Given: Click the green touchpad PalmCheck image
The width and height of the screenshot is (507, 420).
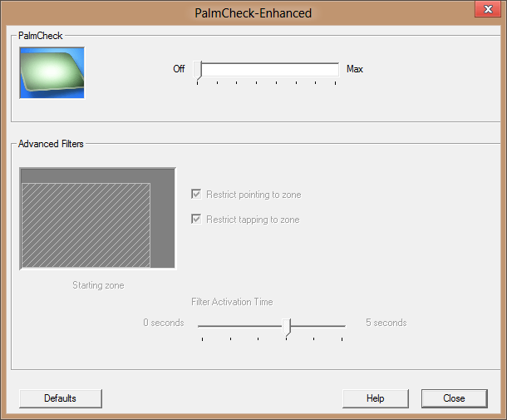Looking at the screenshot, I should (x=52, y=73).
